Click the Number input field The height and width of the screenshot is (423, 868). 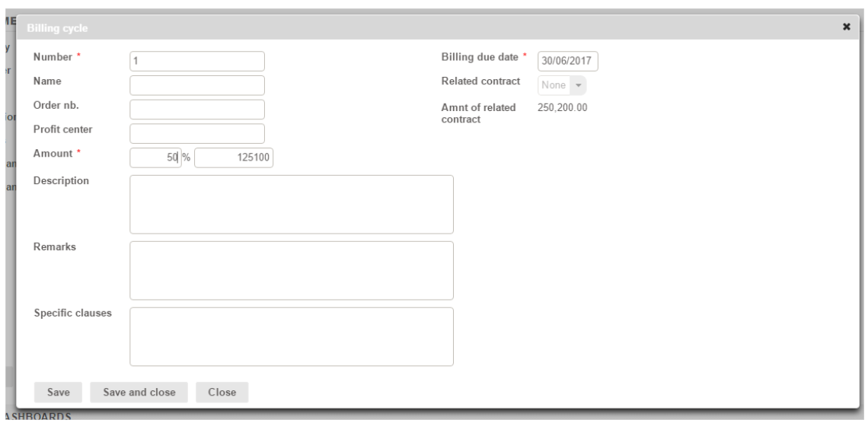[x=197, y=61]
